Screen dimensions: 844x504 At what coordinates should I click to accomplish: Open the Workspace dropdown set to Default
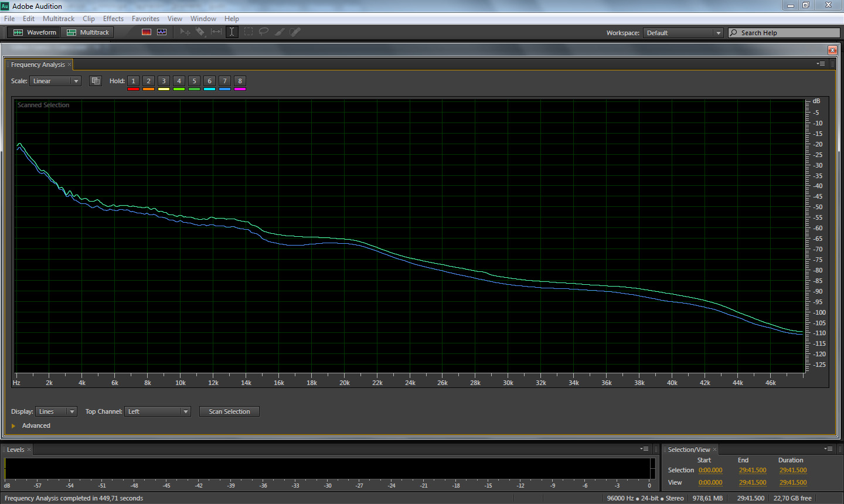(x=683, y=33)
